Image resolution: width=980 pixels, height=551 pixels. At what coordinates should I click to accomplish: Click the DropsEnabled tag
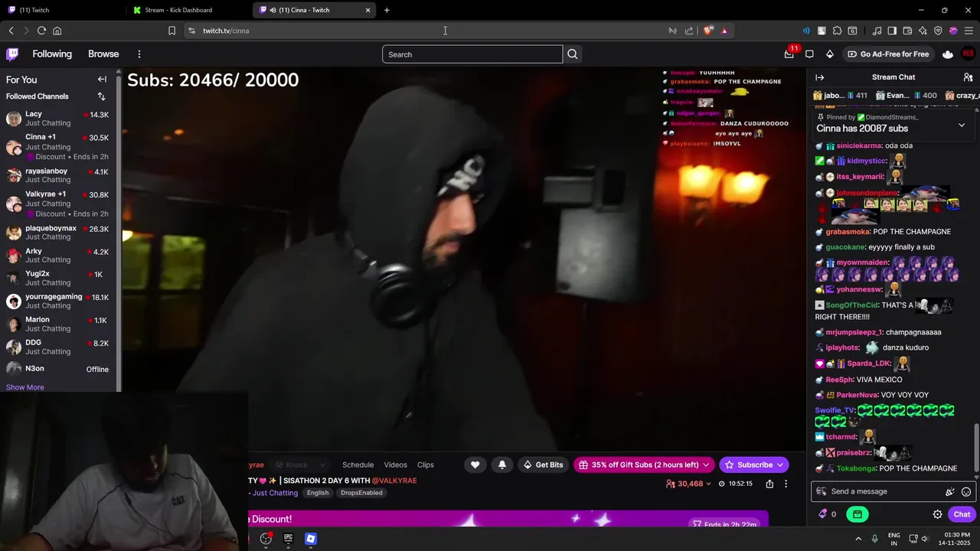coord(361,493)
